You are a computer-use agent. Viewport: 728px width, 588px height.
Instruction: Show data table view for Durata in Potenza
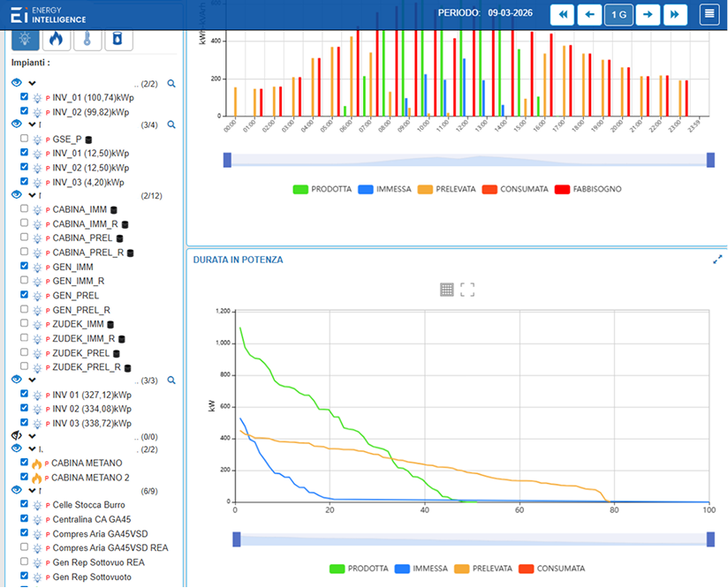447,290
